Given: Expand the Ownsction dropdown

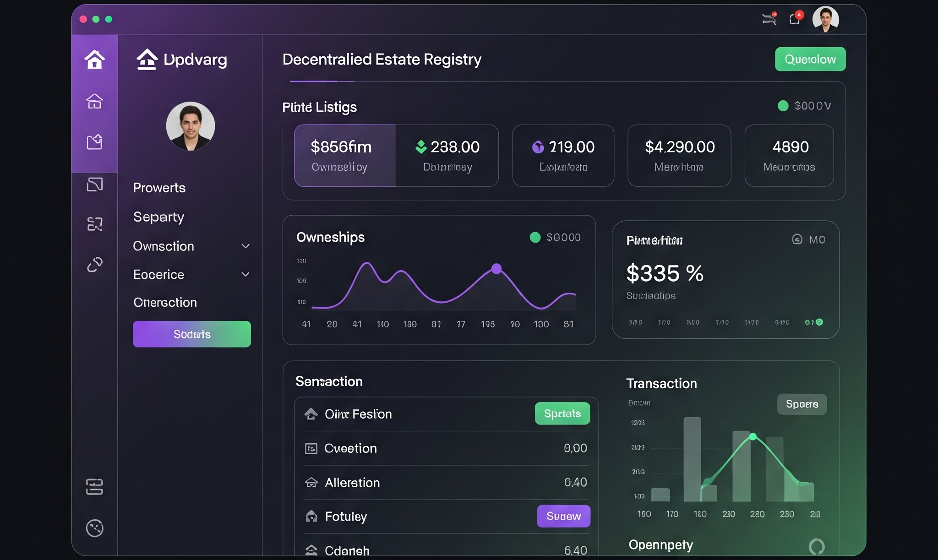Looking at the screenshot, I should tap(246, 246).
